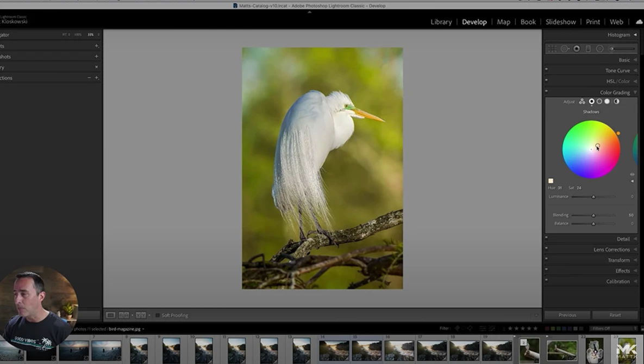644x364 pixels.
Task: Open the Filters Off dropdown
Action: click(x=614, y=328)
